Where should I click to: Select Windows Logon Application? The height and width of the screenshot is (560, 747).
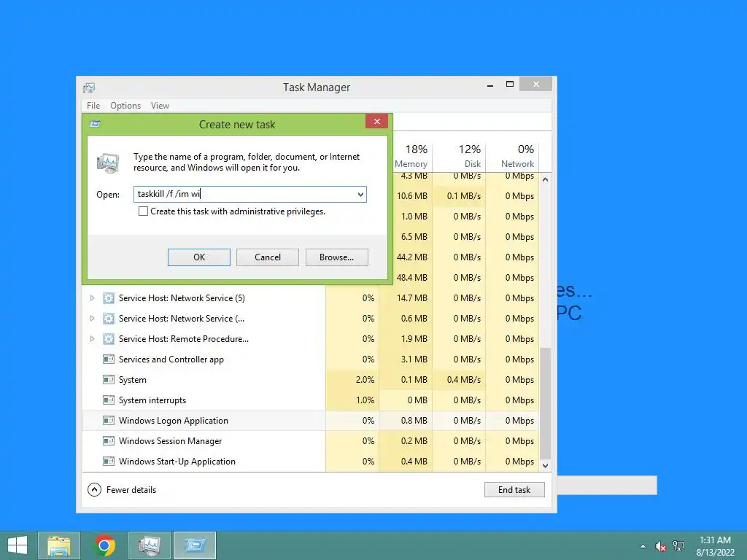point(174,421)
